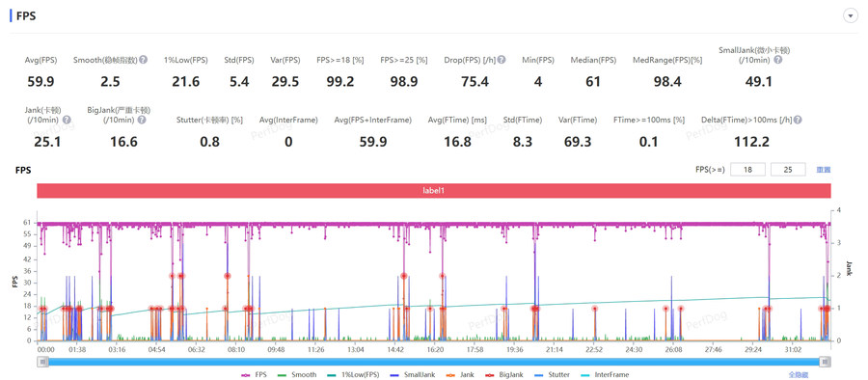This screenshot has width=868, height=380.
Task: Select the Jank value 25.1
Action: click(x=47, y=142)
